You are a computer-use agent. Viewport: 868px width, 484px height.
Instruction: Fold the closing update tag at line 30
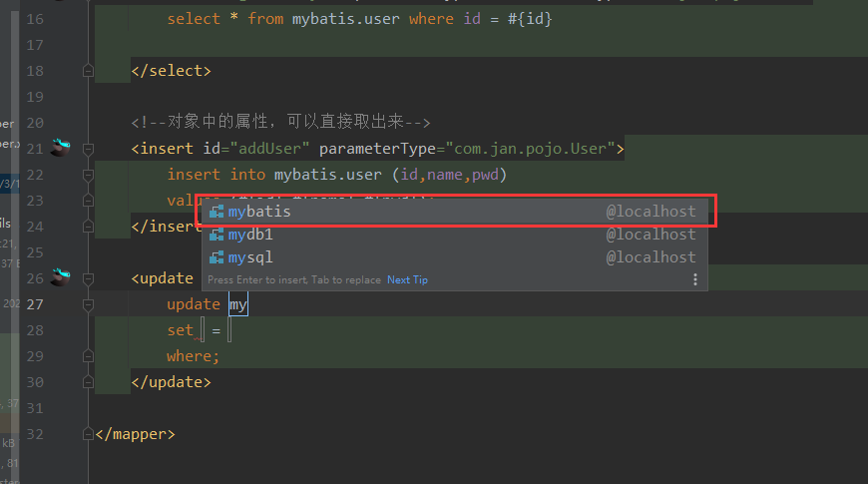[x=89, y=382]
